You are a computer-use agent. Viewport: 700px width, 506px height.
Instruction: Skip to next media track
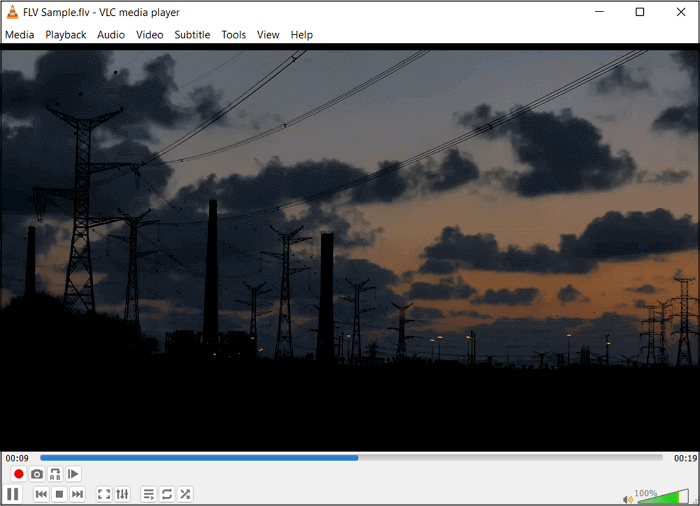(x=77, y=494)
